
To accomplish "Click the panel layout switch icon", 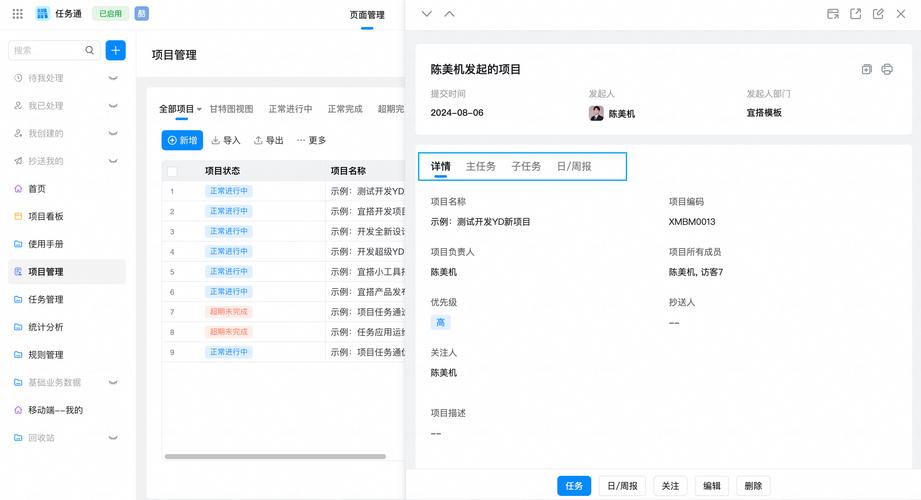I will [833, 14].
